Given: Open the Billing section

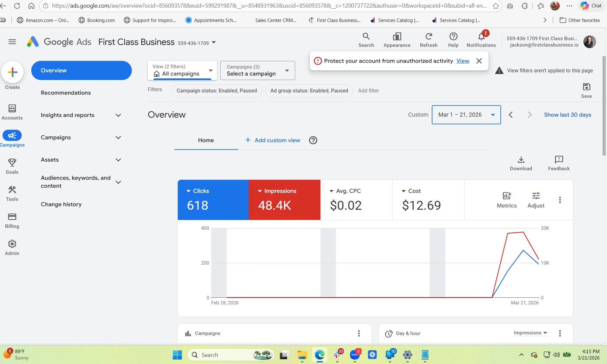Looking at the screenshot, I should tap(12, 221).
